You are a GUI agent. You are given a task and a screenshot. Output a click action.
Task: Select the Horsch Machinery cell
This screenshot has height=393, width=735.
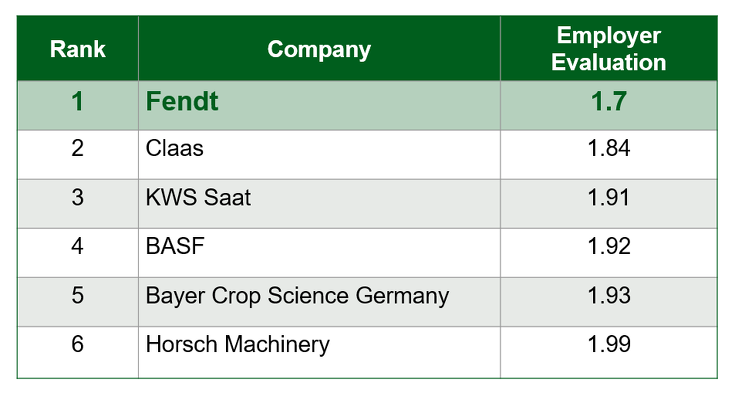click(319, 352)
